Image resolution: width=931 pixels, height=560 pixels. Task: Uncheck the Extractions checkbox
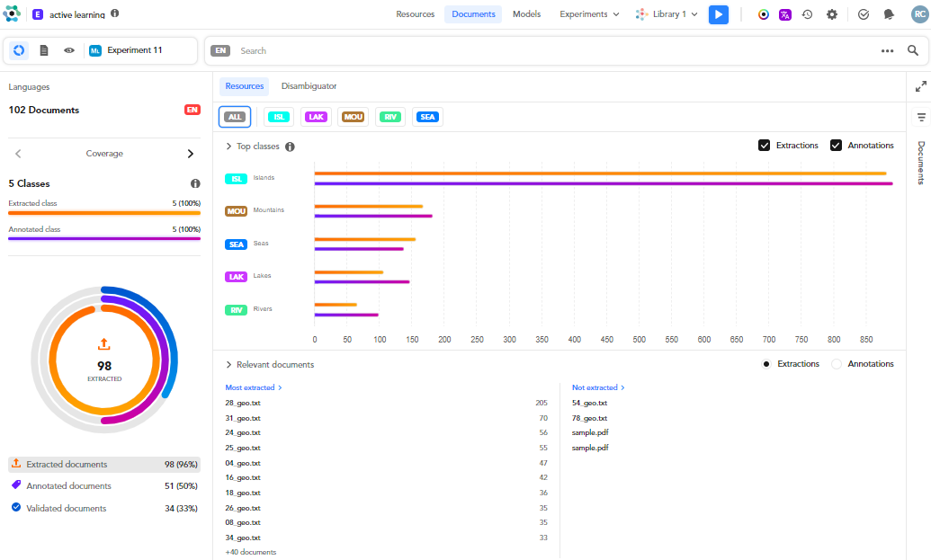764,146
